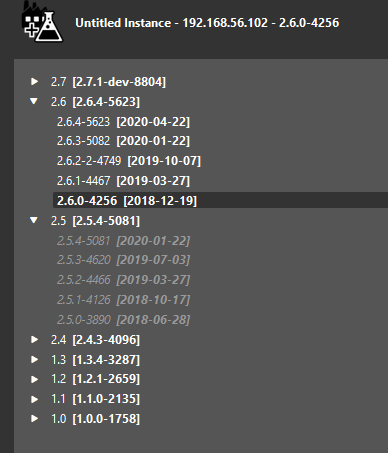Screen dimensions: 388x453
Task: Expand the 2.7 version branch arrow
Action: 34,81
